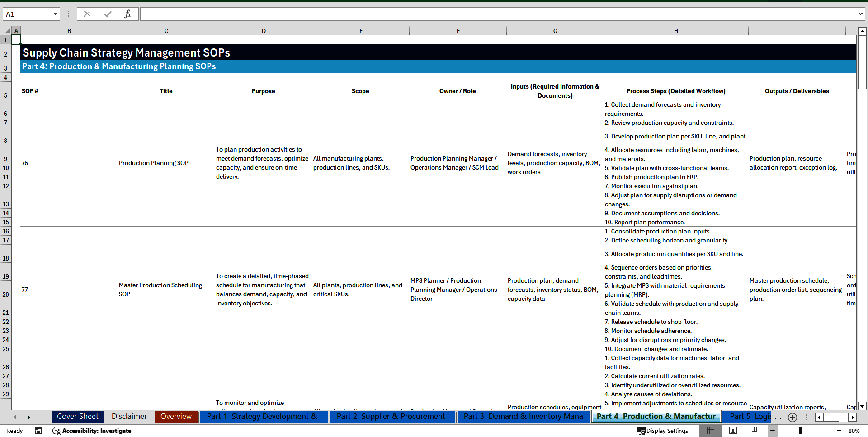Screen dimensions: 868x437
Task: Switch to Normal view in status bar
Action: [711, 431]
